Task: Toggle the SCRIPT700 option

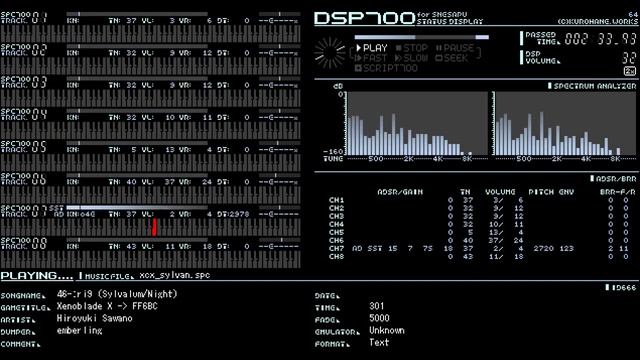Action: (x=386, y=68)
